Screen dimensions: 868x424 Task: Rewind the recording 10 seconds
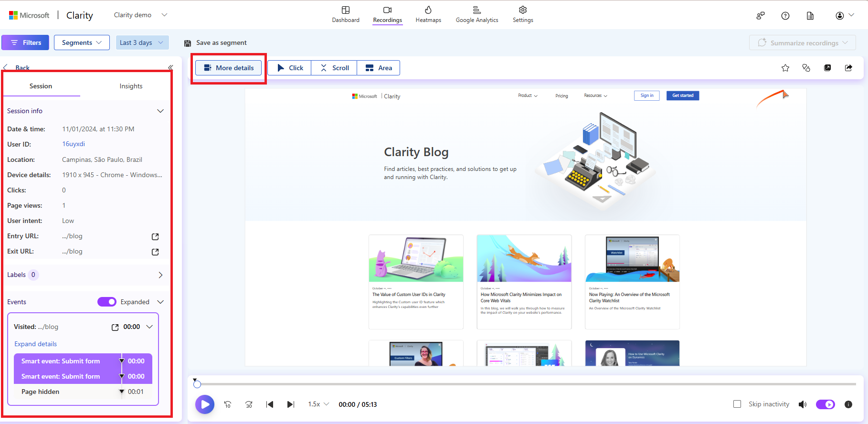[228, 404]
